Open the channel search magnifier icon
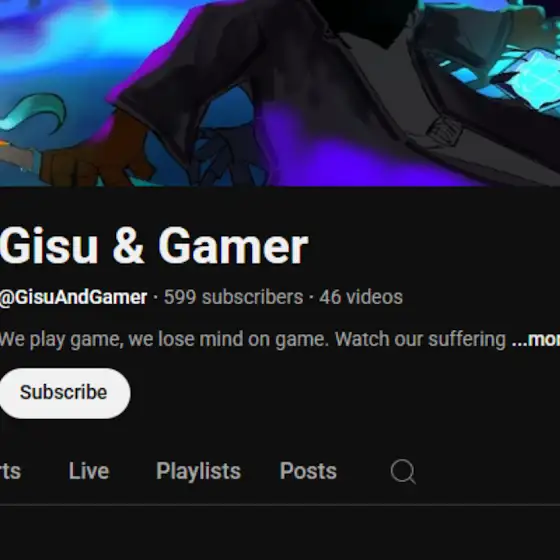 pyautogui.click(x=403, y=471)
